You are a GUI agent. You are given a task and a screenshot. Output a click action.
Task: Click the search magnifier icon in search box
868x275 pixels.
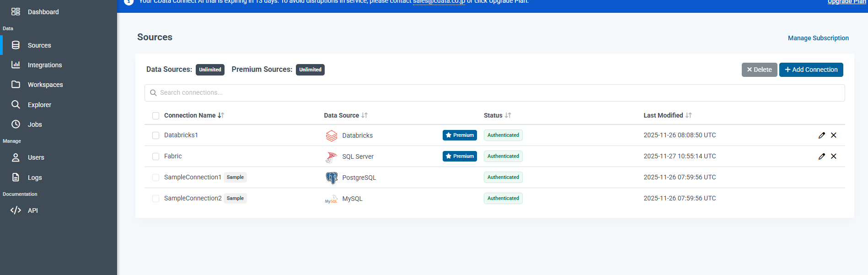153,92
